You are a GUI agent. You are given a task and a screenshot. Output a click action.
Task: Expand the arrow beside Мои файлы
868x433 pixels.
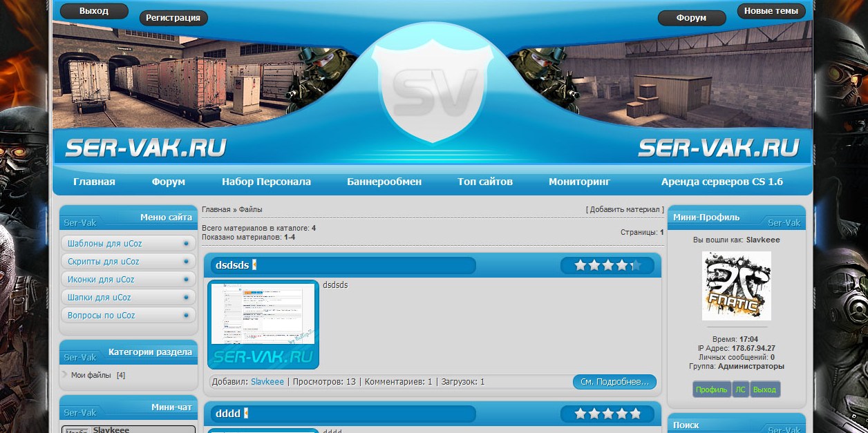(x=64, y=375)
